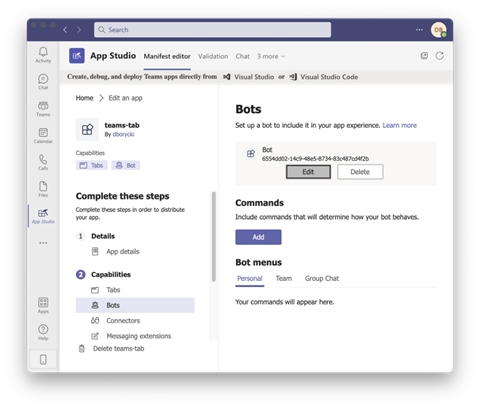Viewport: 480px width, 408px height.
Task: Click the teams-tab app icon
Action: pyautogui.click(x=87, y=129)
